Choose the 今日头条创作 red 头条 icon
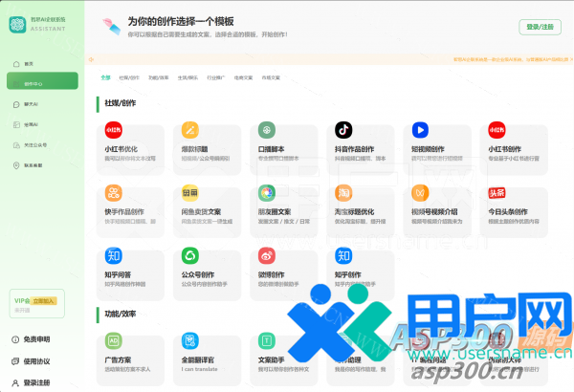The height and width of the screenshot is (392, 574). coord(497,192)
